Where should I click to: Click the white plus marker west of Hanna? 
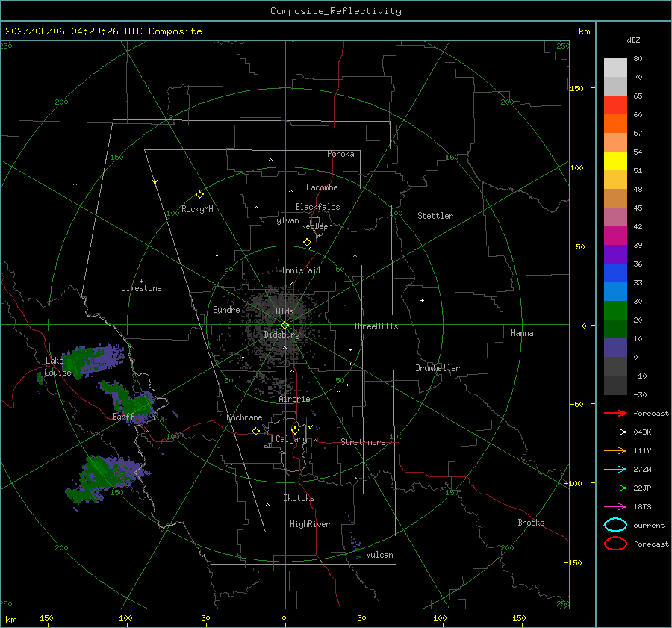coord(422,300)
